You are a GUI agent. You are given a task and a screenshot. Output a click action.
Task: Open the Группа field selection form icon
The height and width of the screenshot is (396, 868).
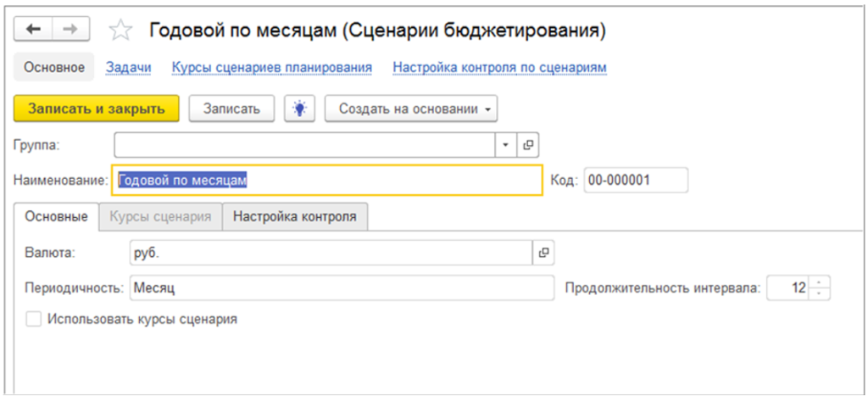[528, 145]
